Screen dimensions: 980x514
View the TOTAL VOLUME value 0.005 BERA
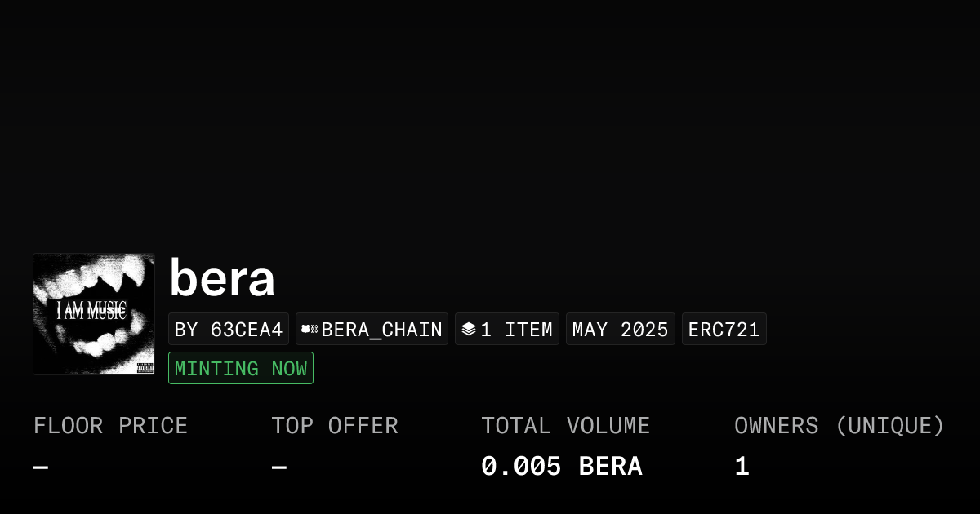point(562,465)
